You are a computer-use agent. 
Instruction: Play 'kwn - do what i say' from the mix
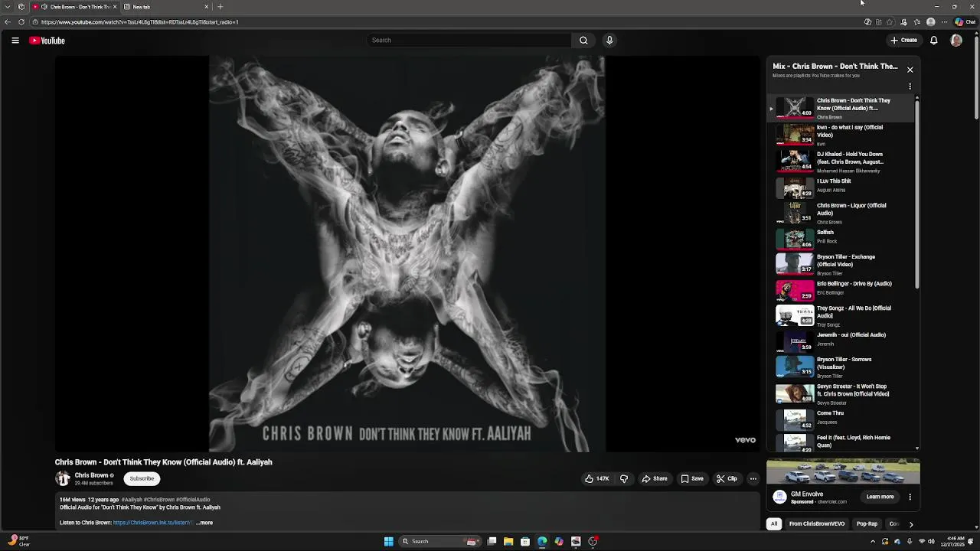[841, 135]
